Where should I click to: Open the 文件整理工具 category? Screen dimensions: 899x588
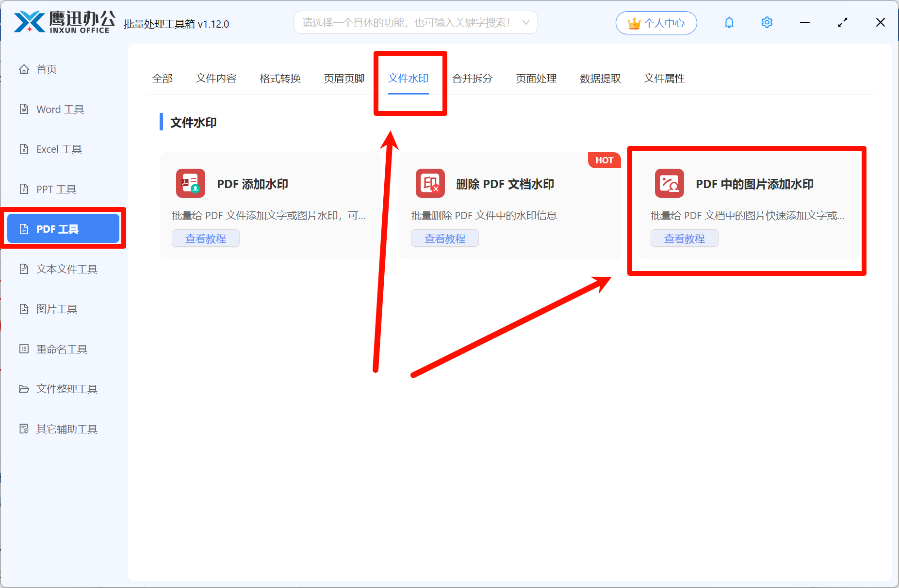66,389
